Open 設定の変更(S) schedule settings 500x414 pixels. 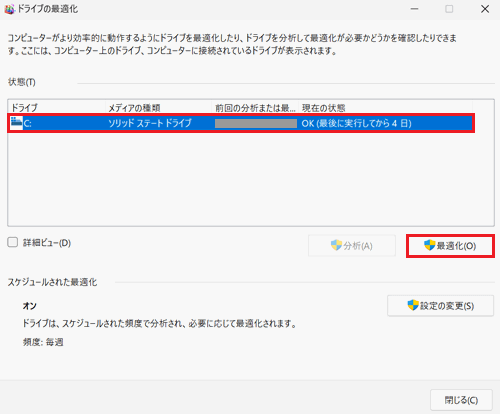click(x=440, y=306)
